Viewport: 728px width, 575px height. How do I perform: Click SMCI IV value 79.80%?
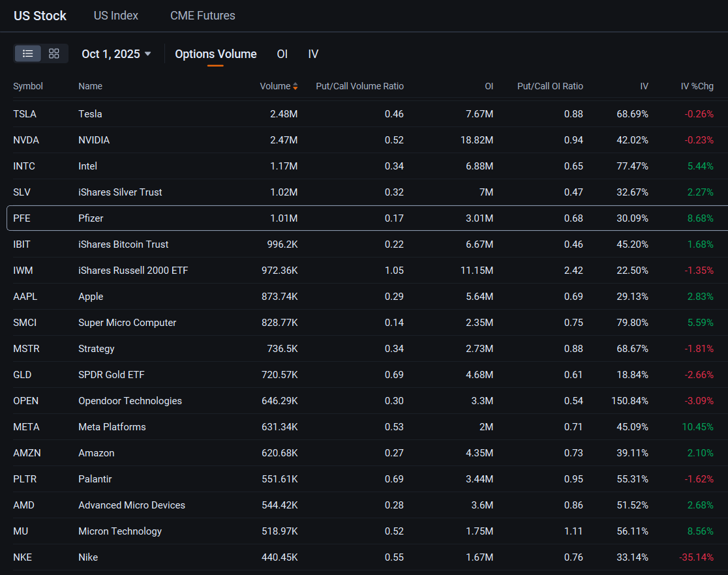click(632, 323)
